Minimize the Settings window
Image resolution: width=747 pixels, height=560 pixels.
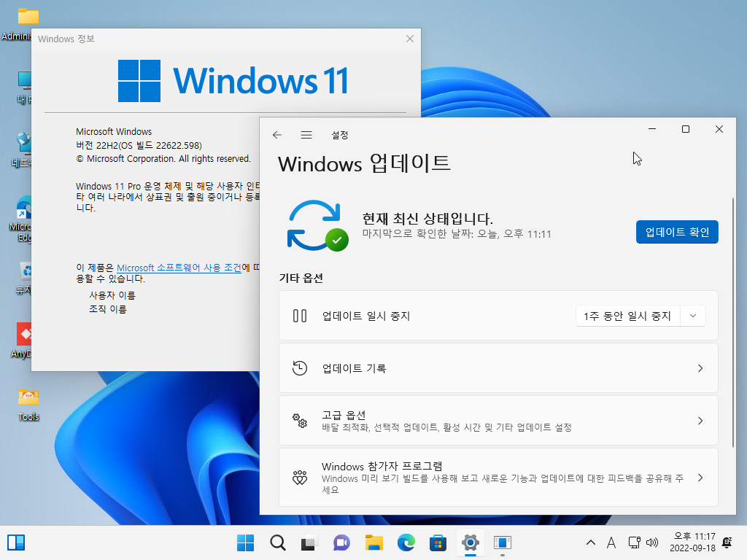click(x=652, y=129)
